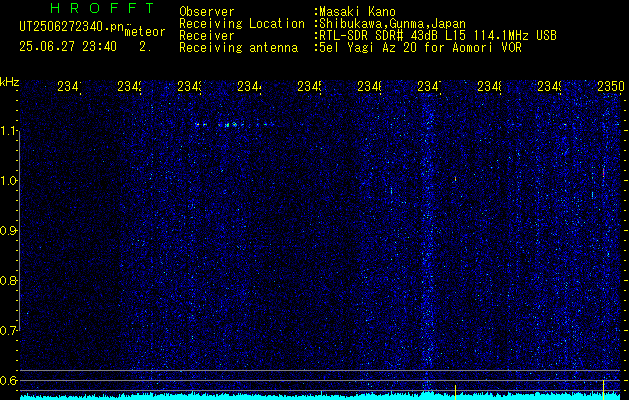Click the Receiving Location label

click(x=242, y=24)
